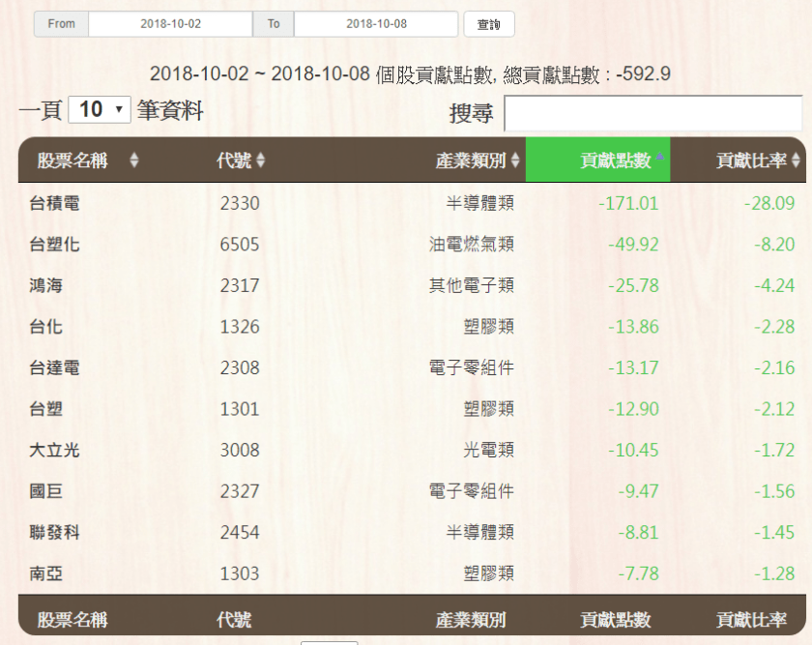This screenshot has height=645, width=812.
Task: Click the 搜尋 search text box
Action: 652,114
